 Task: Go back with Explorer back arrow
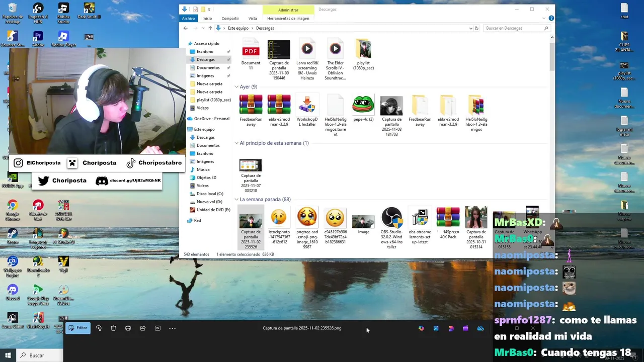(x=185, y=28)
